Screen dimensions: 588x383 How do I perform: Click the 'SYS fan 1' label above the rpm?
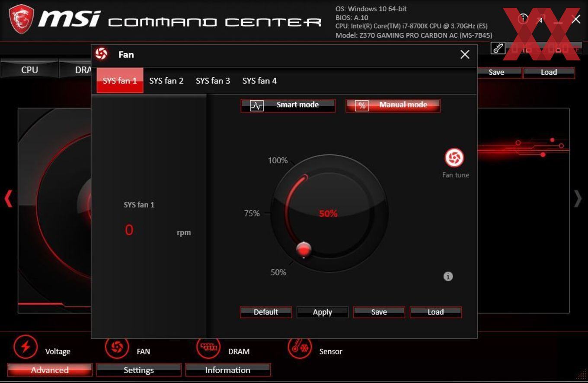139,205
